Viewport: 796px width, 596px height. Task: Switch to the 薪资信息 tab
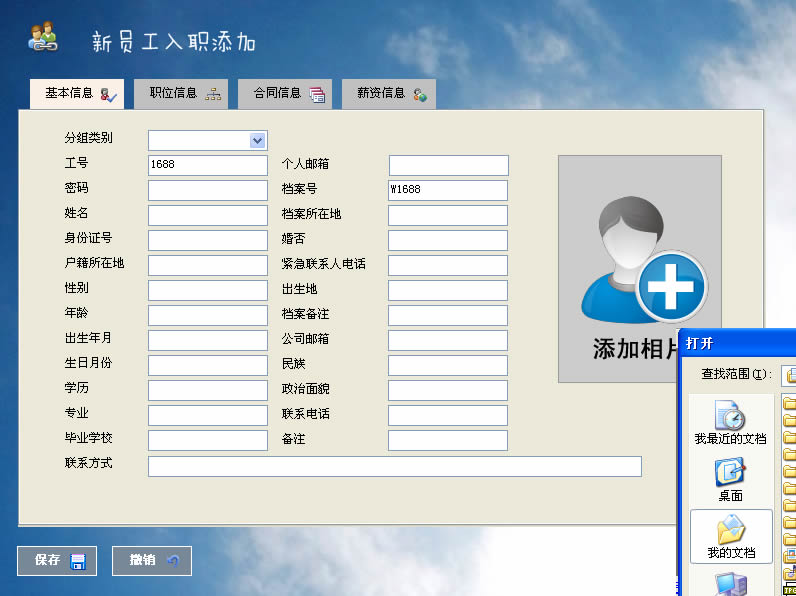tap(389, 94)
